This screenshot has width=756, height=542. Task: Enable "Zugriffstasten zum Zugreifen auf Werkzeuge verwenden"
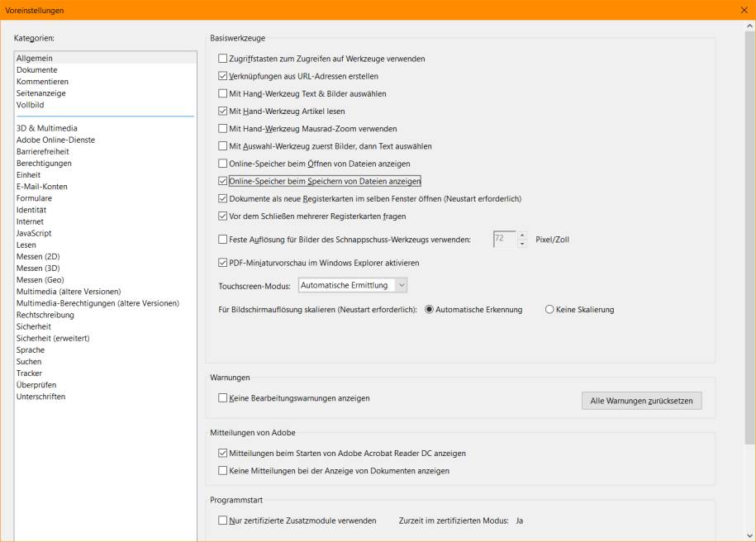tap(221, 59)
